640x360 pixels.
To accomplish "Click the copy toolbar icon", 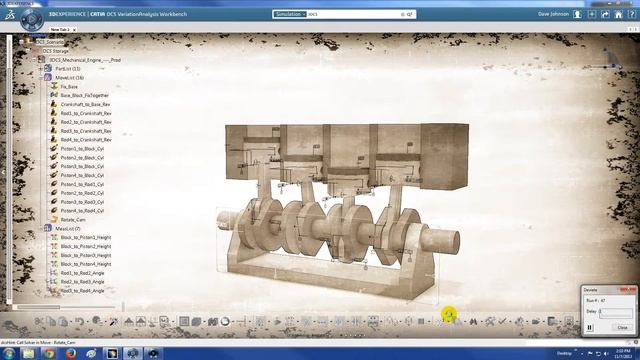I will point(51,322).
